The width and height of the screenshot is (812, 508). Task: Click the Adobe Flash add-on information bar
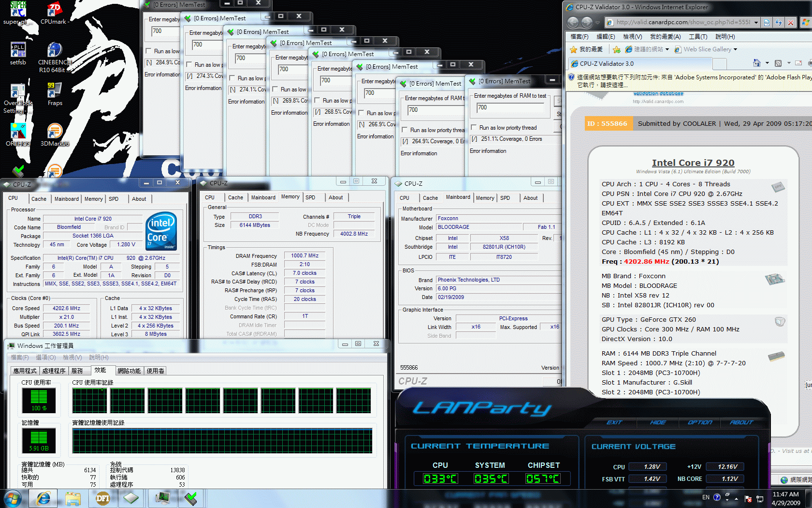[689, 81]
